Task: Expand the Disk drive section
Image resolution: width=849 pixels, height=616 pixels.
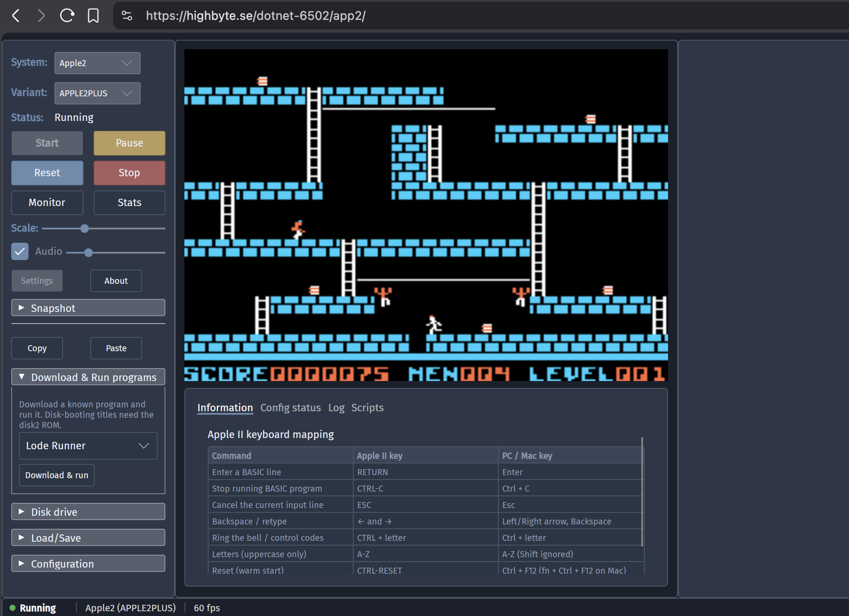Action: point(88,512)
